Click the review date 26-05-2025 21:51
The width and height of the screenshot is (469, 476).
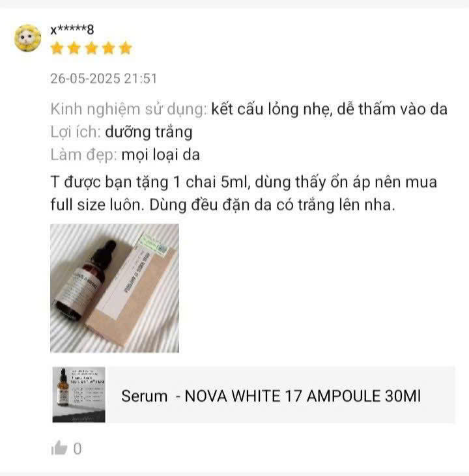104,79
